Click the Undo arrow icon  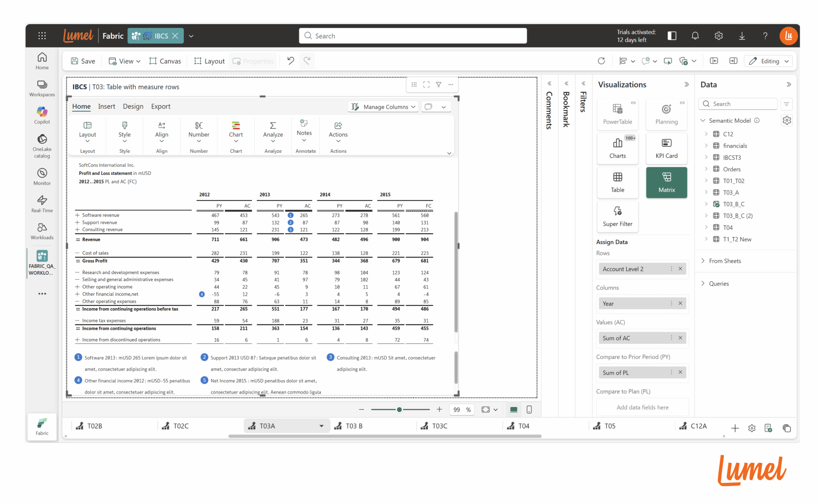290,61
